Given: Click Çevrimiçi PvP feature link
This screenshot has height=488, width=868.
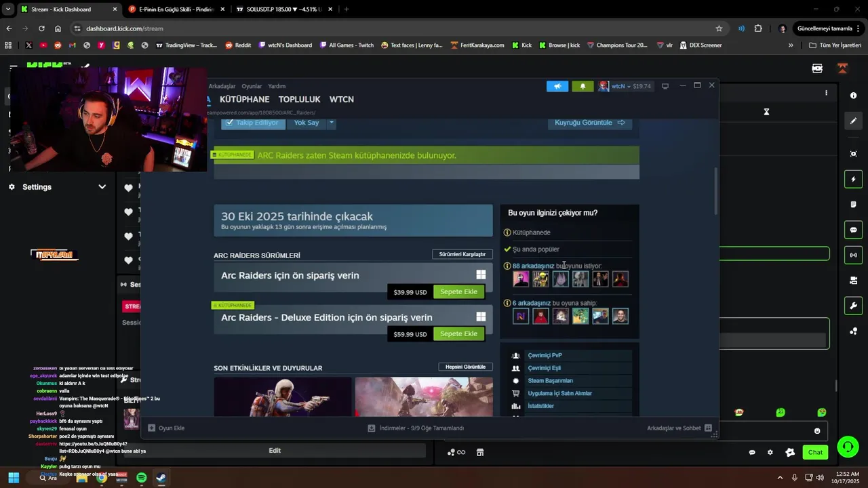Looking at the screenshot, I should click(x=545, y=355).
